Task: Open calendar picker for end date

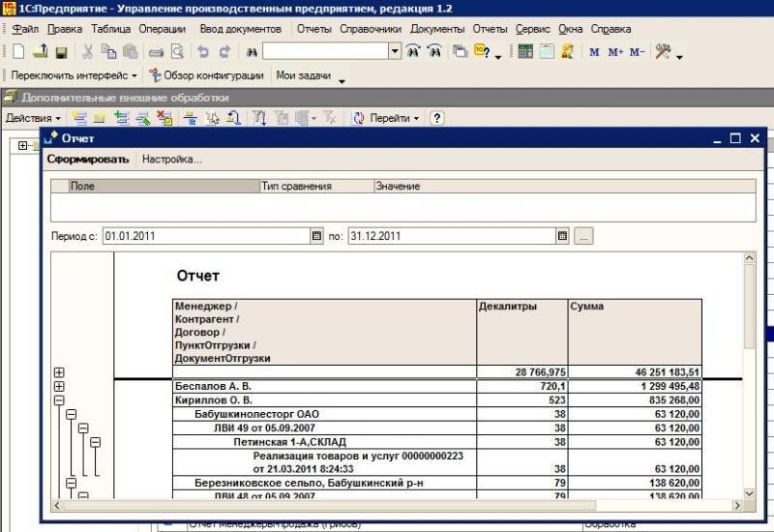Action: 562,235
